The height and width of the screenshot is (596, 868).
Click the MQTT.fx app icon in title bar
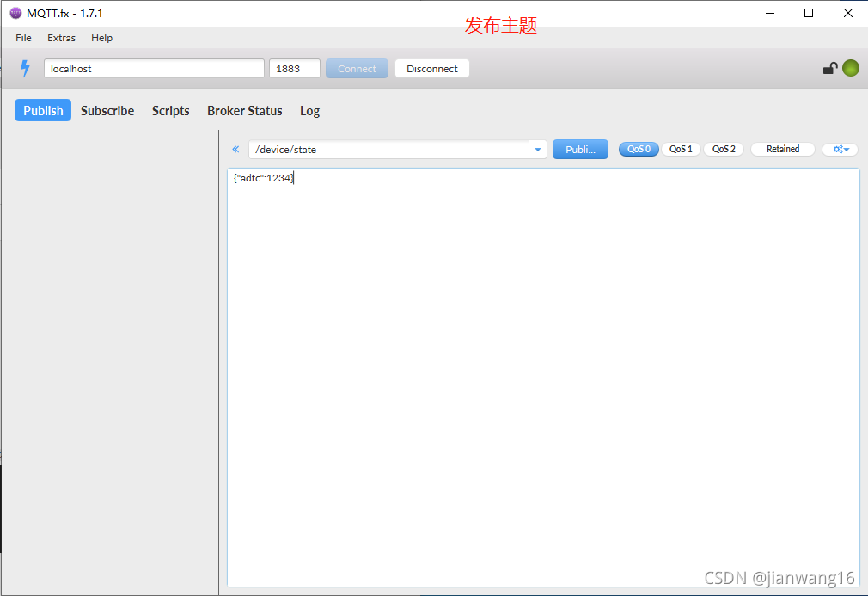(15, 13)
